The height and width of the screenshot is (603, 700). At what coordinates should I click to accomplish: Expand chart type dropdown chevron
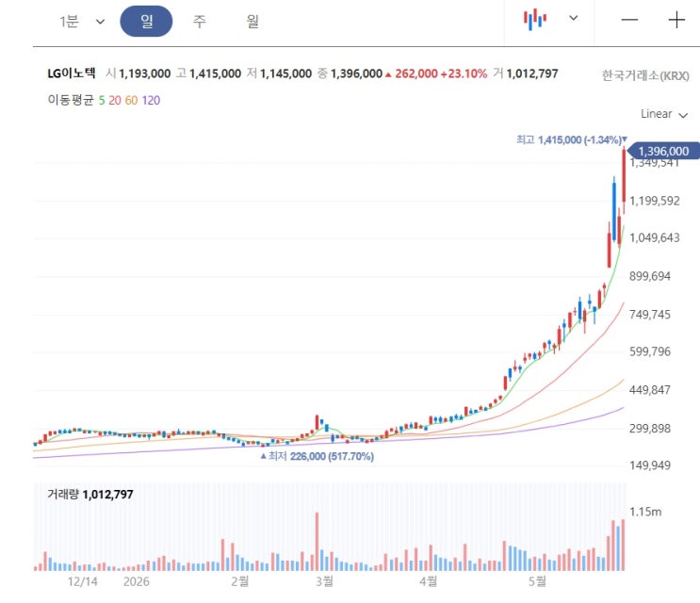click(573, 18)
